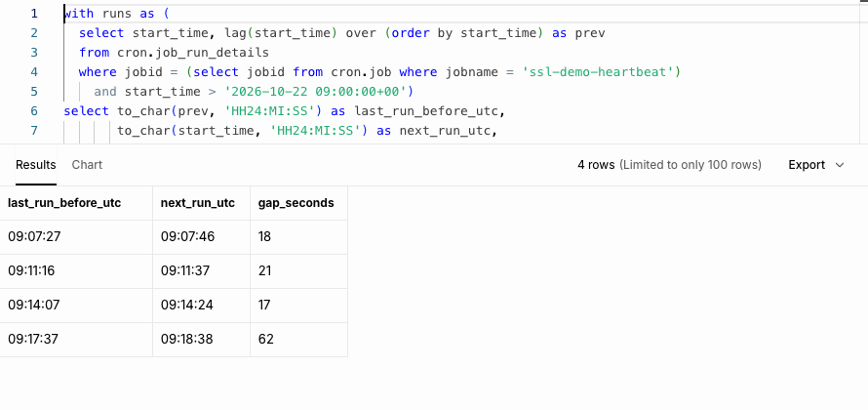Click line number 1 in editor gutter
The image size is (868, 410).
[34, 14]
